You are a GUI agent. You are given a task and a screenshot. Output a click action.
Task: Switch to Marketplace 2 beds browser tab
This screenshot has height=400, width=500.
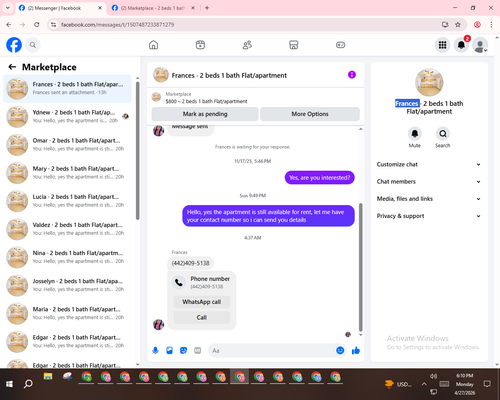pyautogui.click(x=153, y=8)
